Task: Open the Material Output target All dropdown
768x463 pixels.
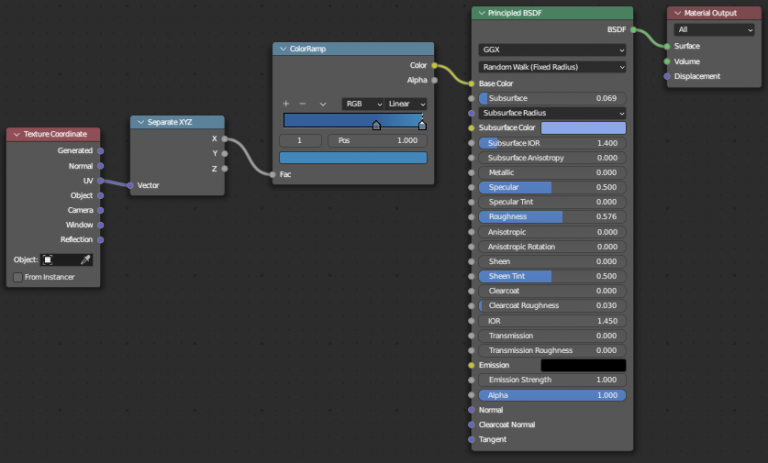Action: point(714,30)
